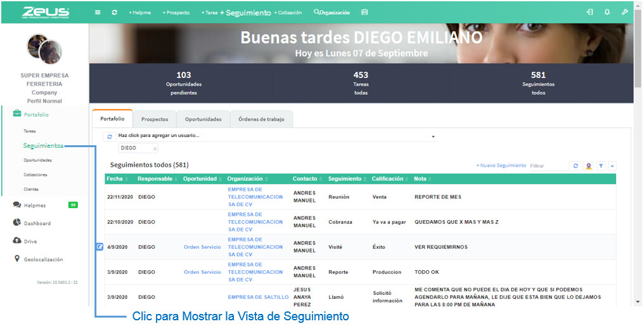This screenshot has height=326, width=644.
Task: Open Orden Servicio link in 4/9/2020 row
Action: pyautogui.click(x=202, y=247)
